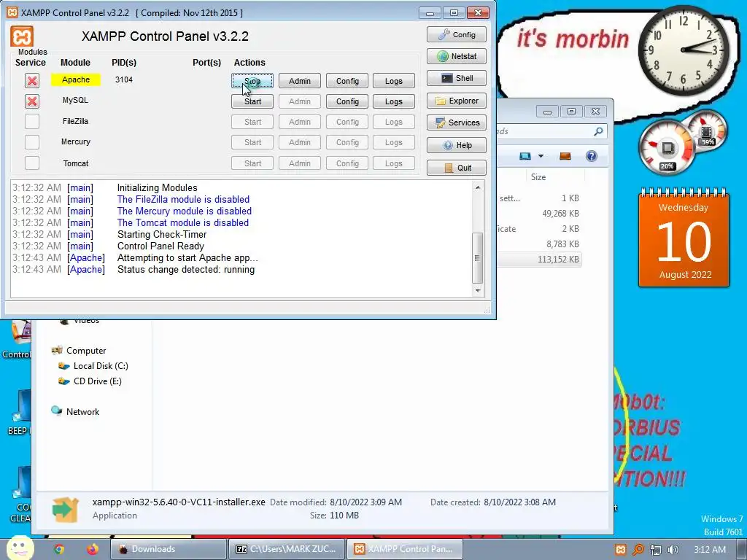
Task: Open view options dropdown arrow in Downloads
Action: click(x=541, y=156)
